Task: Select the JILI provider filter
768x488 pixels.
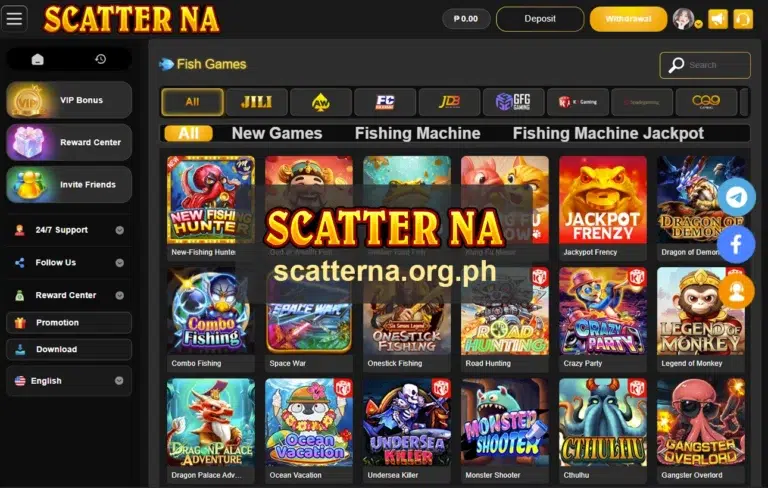Action: [257, 102]
